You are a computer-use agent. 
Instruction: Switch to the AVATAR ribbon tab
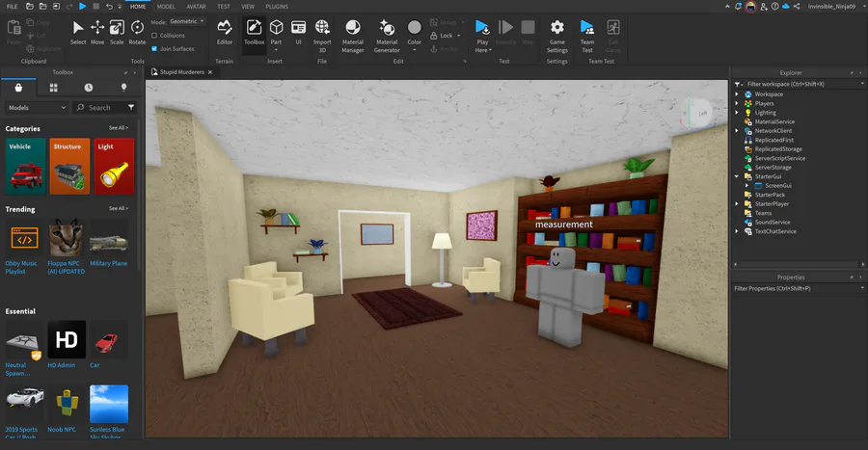coord(196,7)
